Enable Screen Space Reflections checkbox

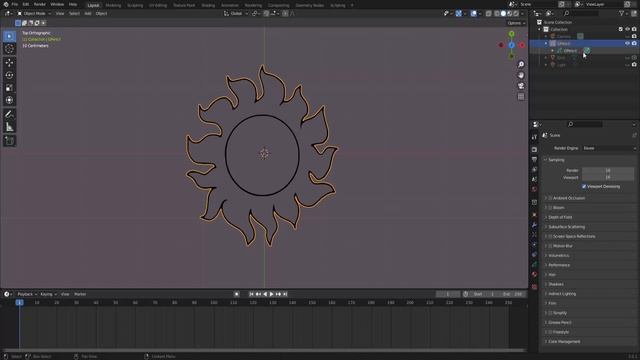[550, 236]
